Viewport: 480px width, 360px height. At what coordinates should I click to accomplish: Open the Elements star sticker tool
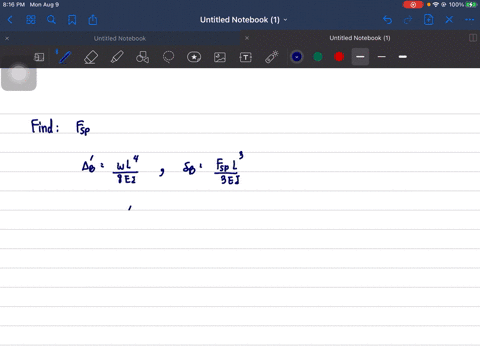pyautogui.click(x=194, y=57)
